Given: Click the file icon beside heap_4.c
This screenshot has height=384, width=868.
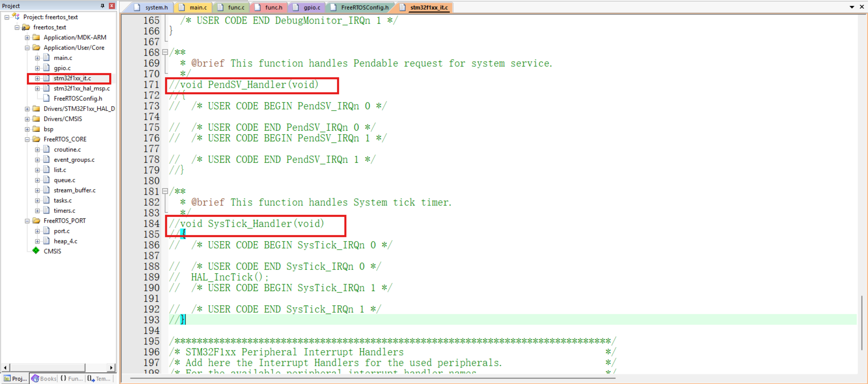Looking at the screenshot, I should 46,241.
